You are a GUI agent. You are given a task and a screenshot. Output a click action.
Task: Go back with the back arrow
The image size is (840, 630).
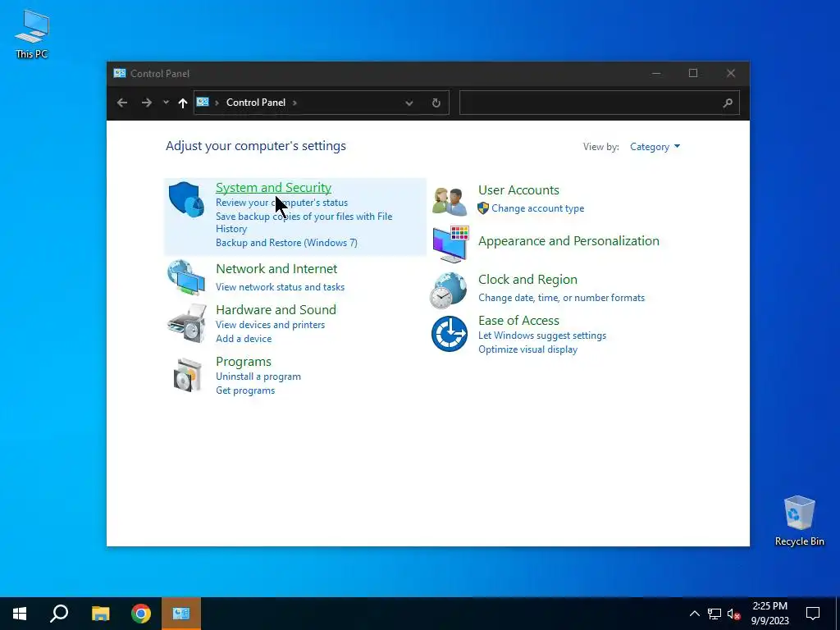pyautogui.click(x=122, y=103)
